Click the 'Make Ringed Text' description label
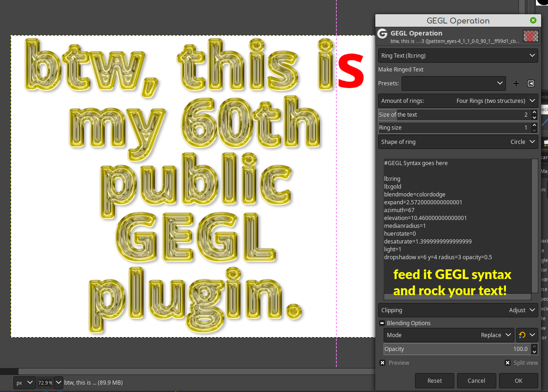The image size is (548, 392). point(401,70)
